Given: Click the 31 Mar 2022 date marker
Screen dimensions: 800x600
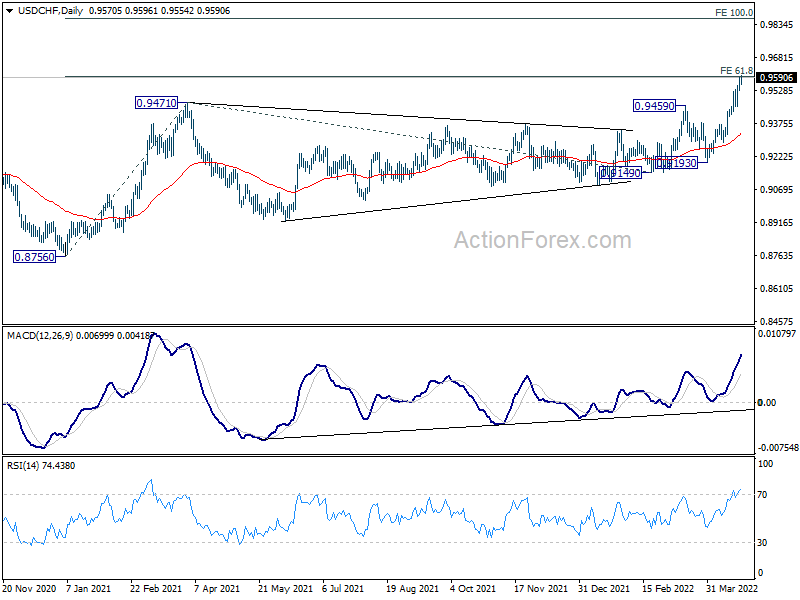Looking at the screenshot, I should tap(732, 588).
